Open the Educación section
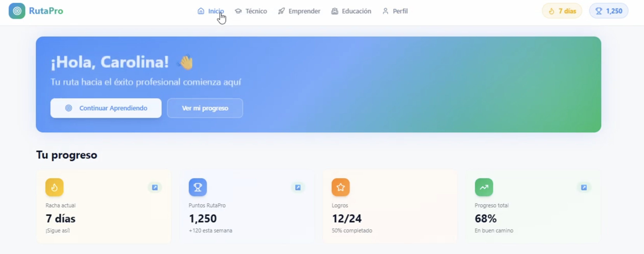Image resolution: width=644 pixels, height=254 pixels. tap(357, 11)
